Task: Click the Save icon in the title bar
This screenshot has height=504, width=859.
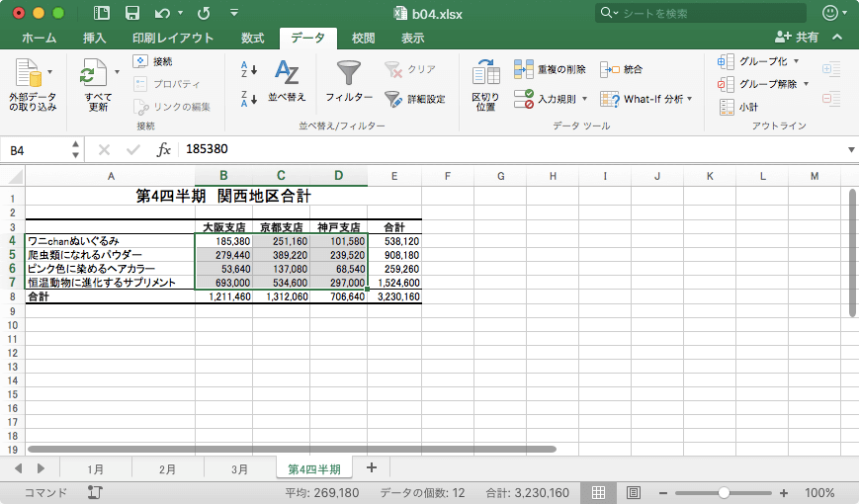Action: click(132, 13)
